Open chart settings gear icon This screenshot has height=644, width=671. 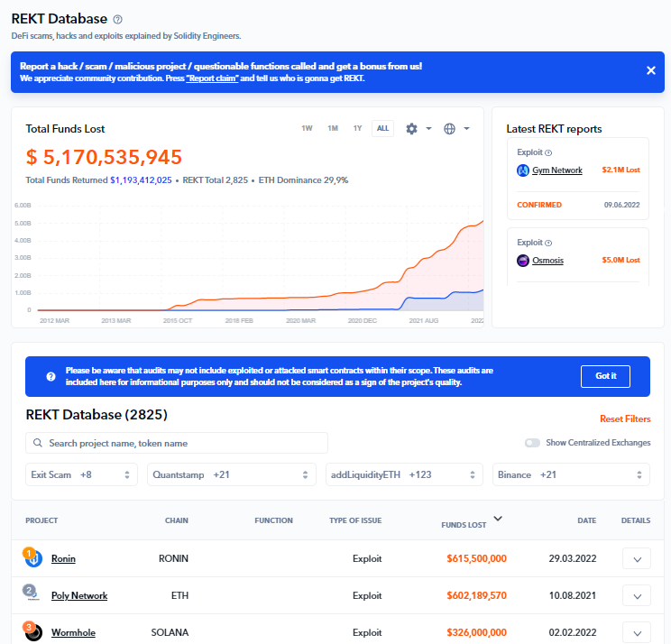pos(411,128)
